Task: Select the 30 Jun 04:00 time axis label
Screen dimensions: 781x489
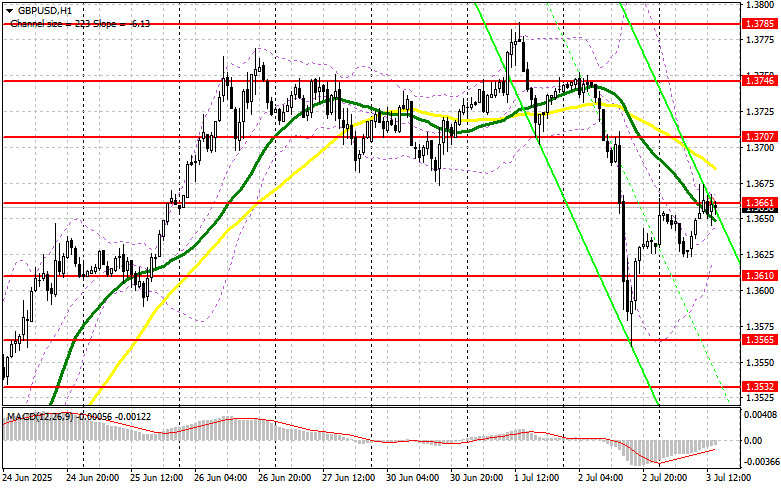Action: click(x=413, y=478)
